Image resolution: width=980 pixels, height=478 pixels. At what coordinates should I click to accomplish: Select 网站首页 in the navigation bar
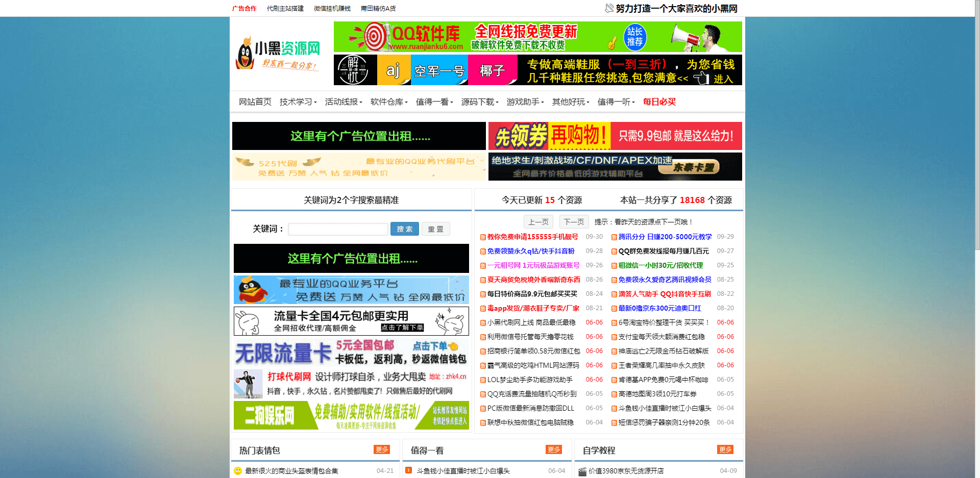pos(255,102)
